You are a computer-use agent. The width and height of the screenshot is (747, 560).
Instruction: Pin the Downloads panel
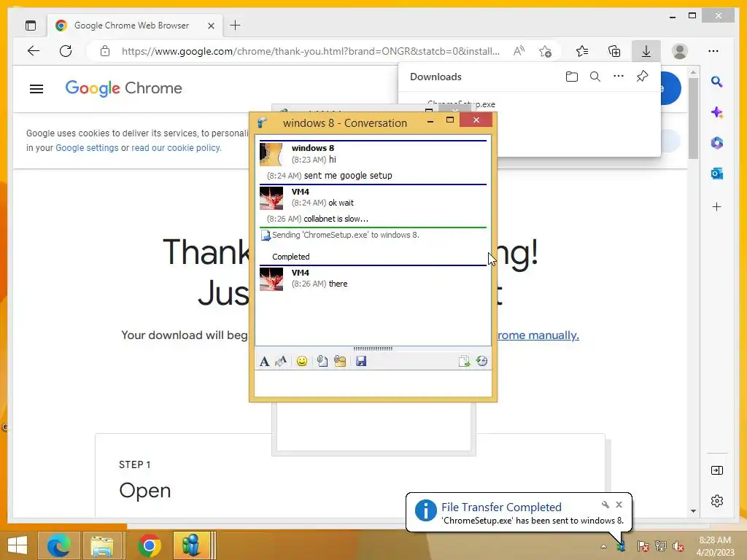(642, 76)
